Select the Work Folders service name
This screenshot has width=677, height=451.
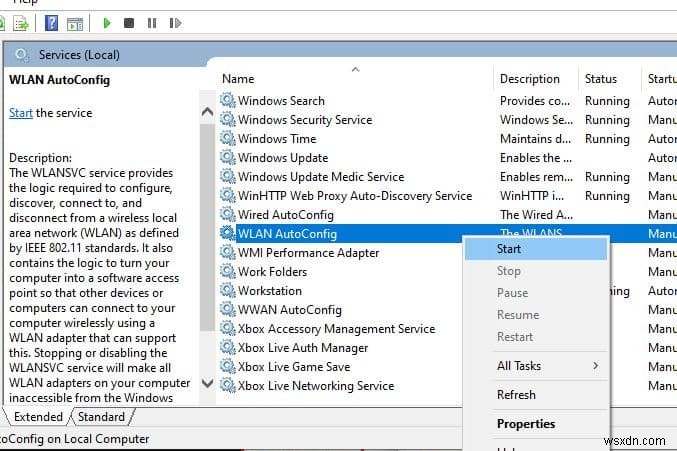(272, 271)
